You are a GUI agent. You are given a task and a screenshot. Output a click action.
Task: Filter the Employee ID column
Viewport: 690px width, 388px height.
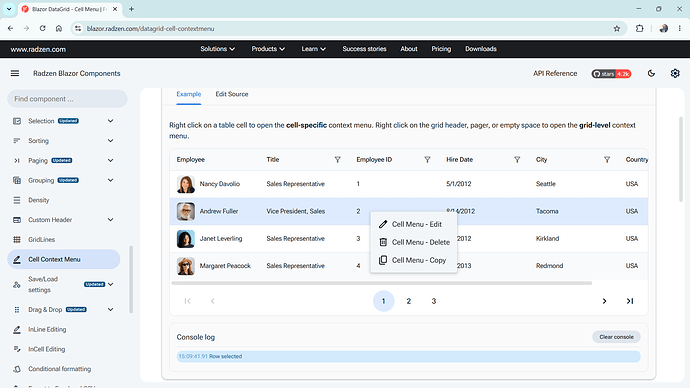(427, 160)
